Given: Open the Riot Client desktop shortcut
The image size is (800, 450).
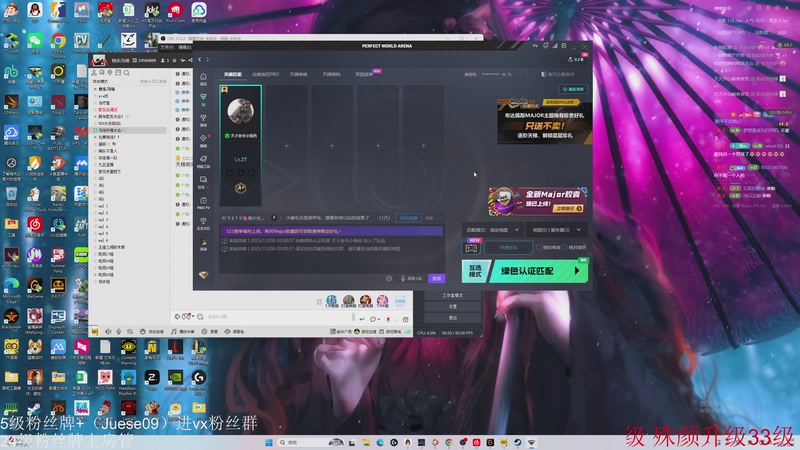Looking at the screenshot, I should pos(175,12).
